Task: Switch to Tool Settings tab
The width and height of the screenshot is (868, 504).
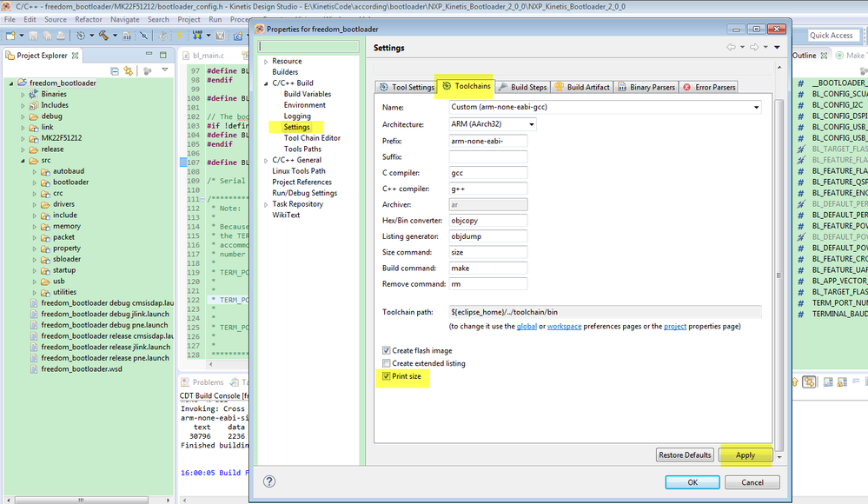Action: (407, 87)
